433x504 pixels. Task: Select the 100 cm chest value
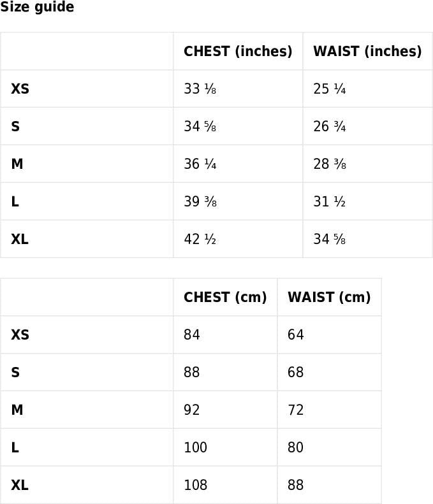[x=196, y=448]
